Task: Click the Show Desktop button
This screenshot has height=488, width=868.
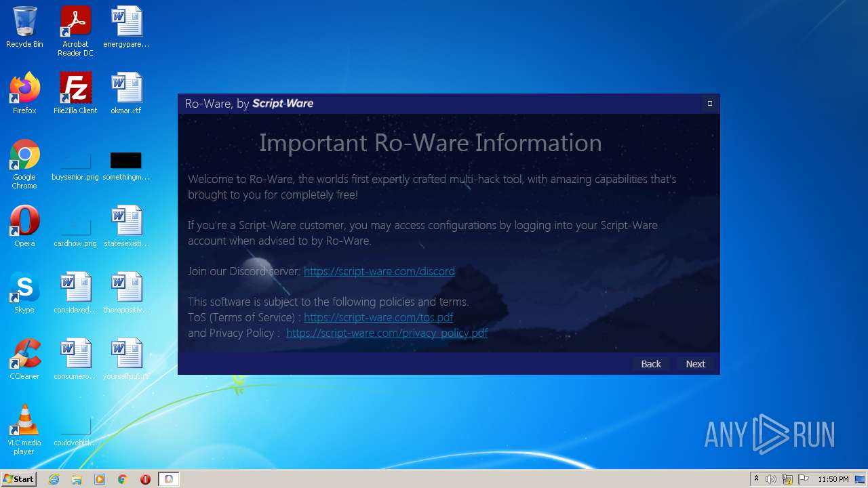Action: click(x=861, y=479)
